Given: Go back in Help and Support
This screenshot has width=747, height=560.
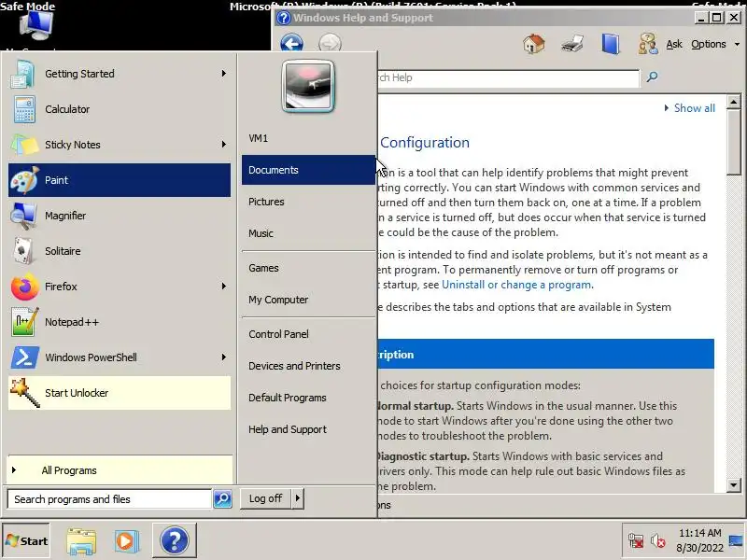Looking at the screenshot, I should coord(291,44).
